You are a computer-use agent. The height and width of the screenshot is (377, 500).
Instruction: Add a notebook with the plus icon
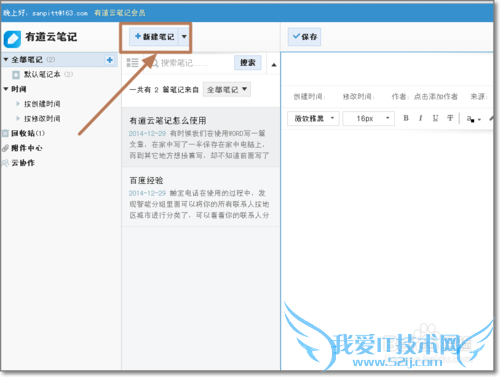[x=109, y=60]
